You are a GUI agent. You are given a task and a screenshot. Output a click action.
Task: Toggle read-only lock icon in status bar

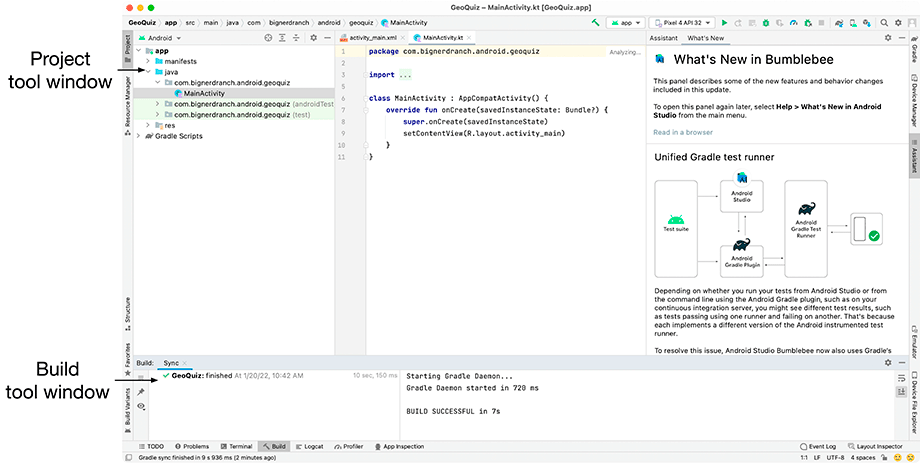tap(884, 457)
